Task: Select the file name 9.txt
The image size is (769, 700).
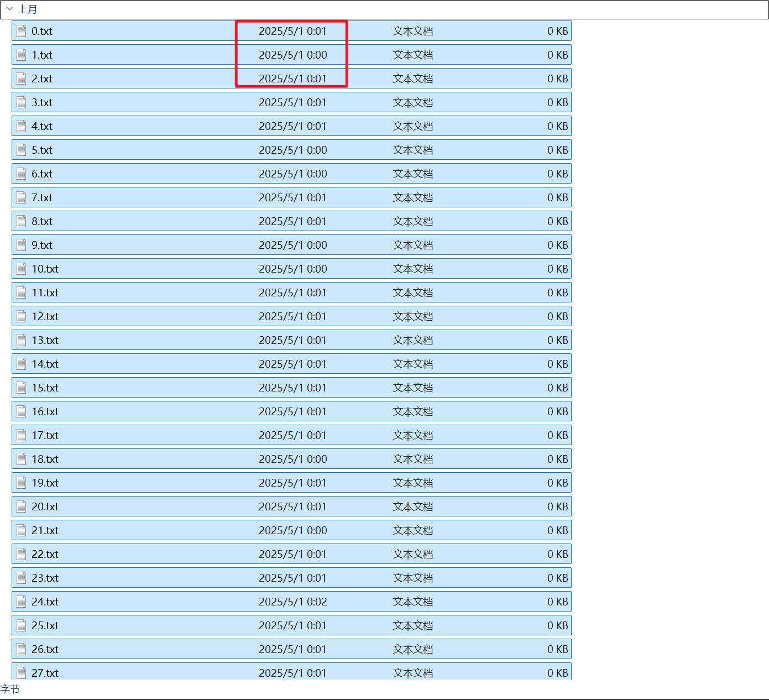Action: (42, 245)
